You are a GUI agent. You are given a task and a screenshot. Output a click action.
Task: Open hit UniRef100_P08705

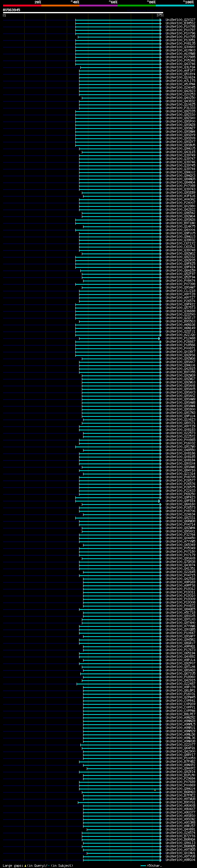tap(180, 477)
